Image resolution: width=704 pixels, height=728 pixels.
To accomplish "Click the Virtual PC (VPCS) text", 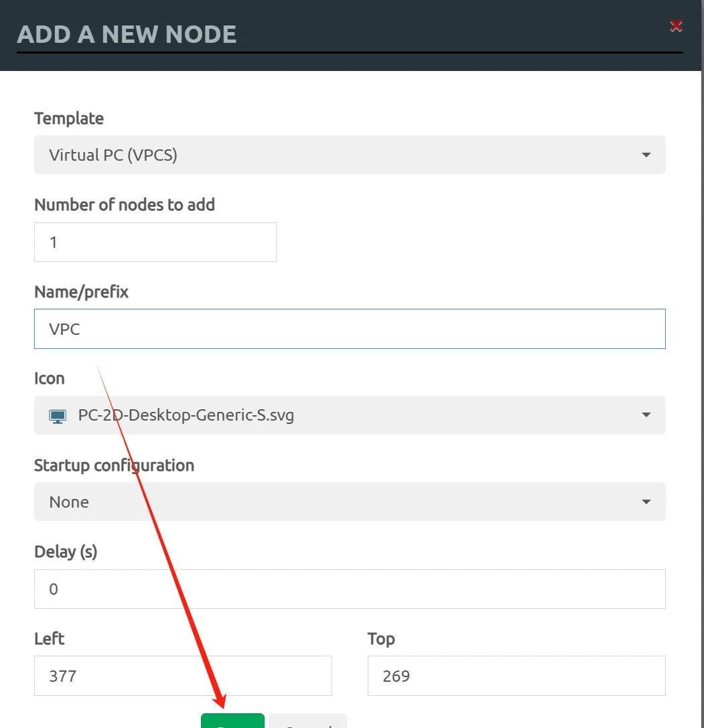I will click(113, 155).
